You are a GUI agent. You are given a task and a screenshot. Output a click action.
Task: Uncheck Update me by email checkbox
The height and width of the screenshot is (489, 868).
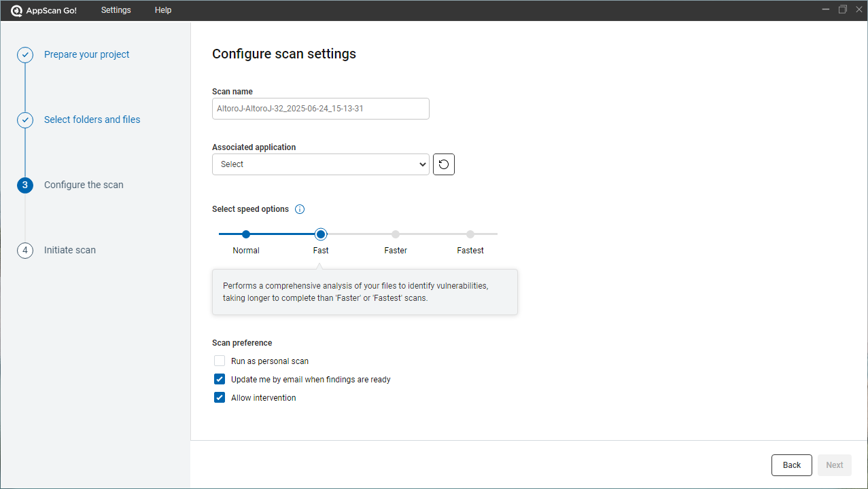point(220,380)
